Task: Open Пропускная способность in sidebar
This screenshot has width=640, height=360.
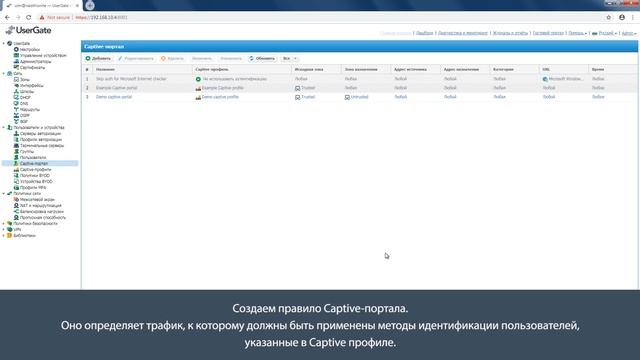Action: pyautogui.click(x=43, y=218)
